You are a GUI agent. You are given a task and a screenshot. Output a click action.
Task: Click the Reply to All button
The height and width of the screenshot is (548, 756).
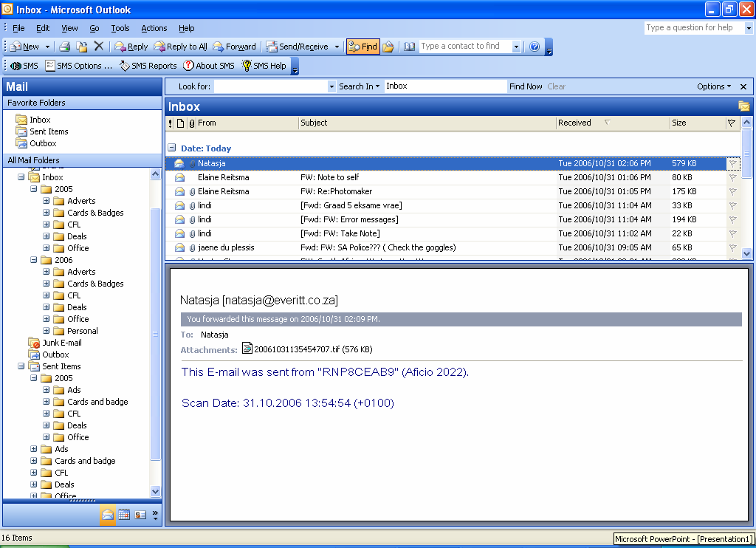pyautogui.click(x=181, y=47)
